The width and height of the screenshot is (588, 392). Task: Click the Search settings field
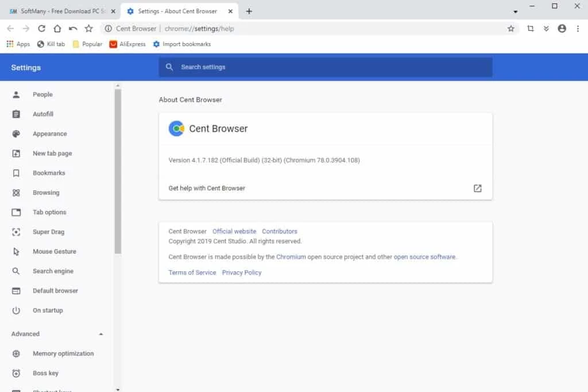tap(325, 67)
